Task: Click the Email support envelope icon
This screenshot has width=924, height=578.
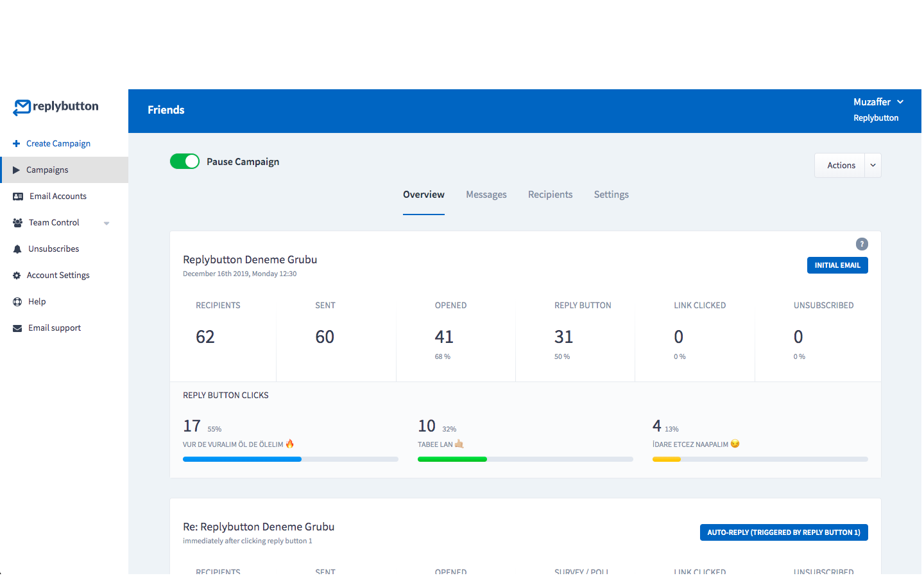Action: (17, 328)
